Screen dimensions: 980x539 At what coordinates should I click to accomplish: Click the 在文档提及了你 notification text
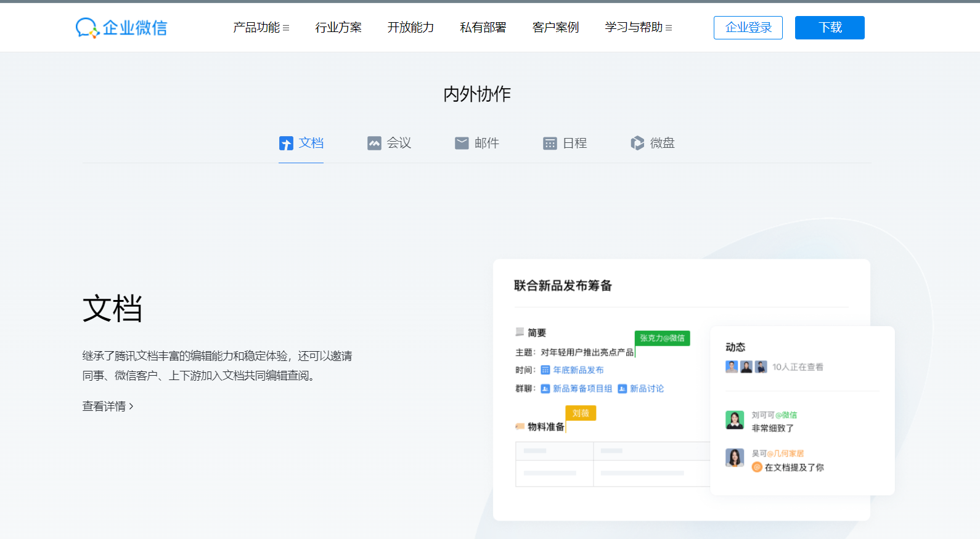(794, 468)
